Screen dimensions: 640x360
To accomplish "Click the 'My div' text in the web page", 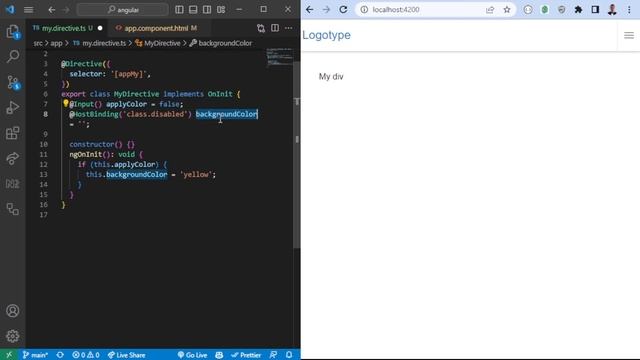I will (331, 77).
